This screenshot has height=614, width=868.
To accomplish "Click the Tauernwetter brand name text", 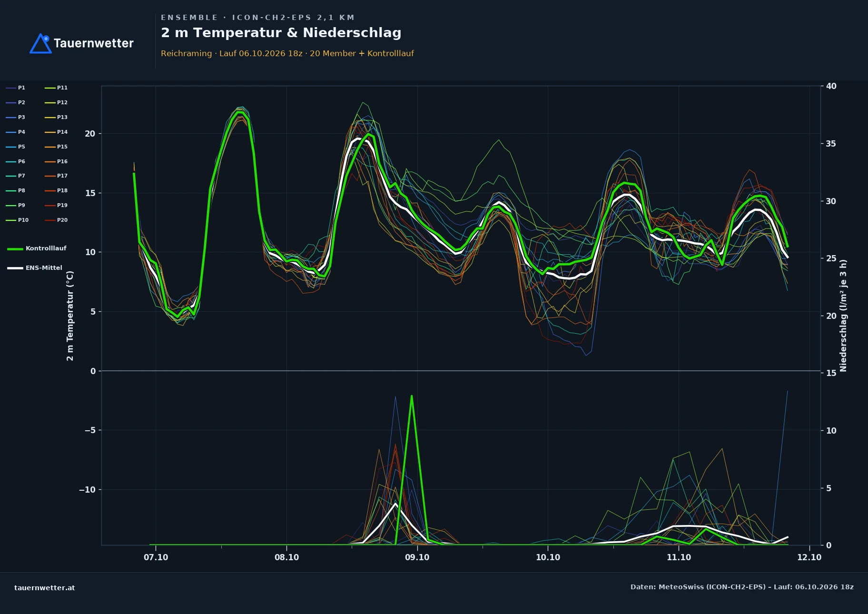I will (94, 43).
